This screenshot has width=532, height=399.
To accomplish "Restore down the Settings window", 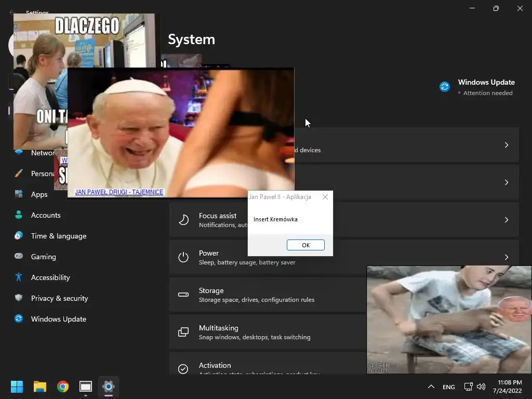I will (496, 8).
